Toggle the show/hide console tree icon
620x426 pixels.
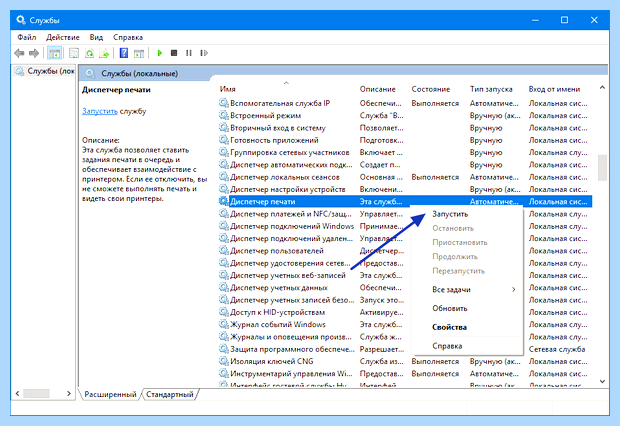click(x=54, y=53)
